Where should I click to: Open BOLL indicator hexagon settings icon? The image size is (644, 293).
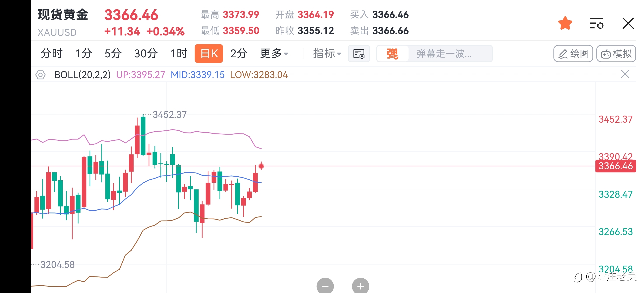point(41,75)
